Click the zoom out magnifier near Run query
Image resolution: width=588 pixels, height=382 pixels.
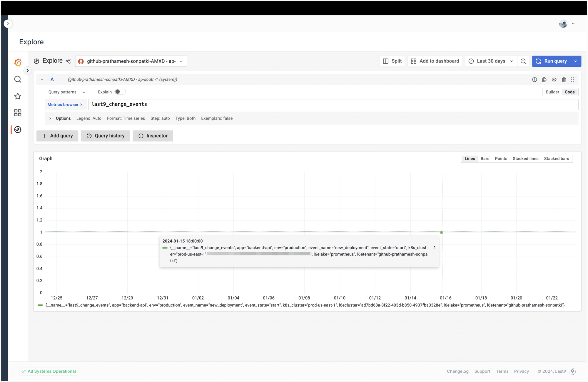[x=523, y=61]
